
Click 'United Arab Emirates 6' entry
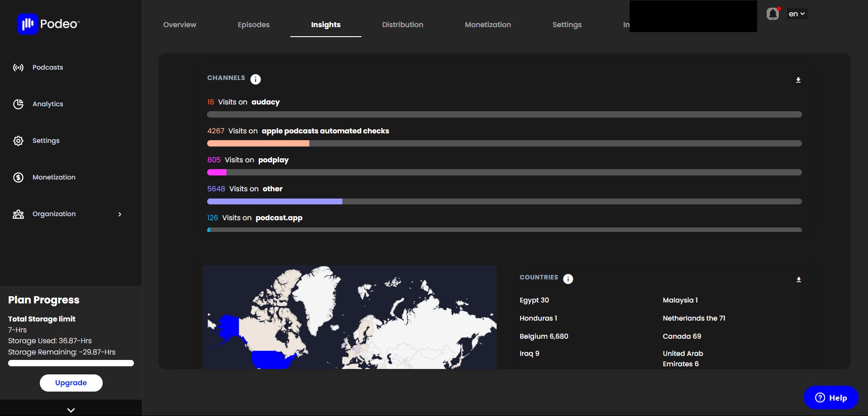point(683,359)
